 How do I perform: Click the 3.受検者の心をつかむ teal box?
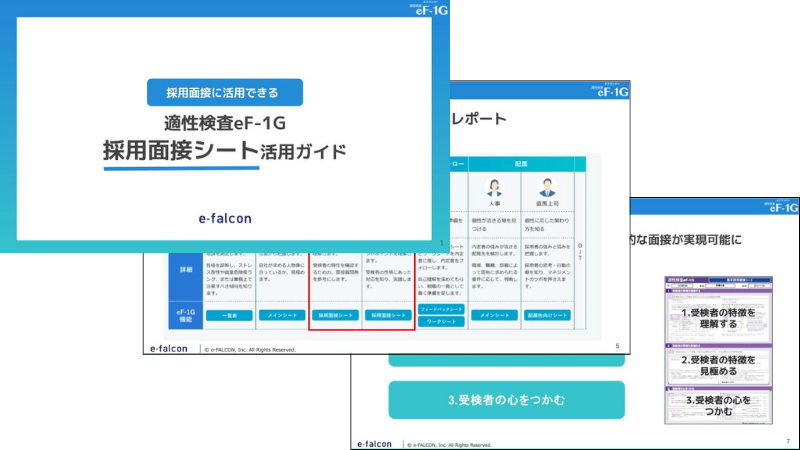click(x=506, y=400)
